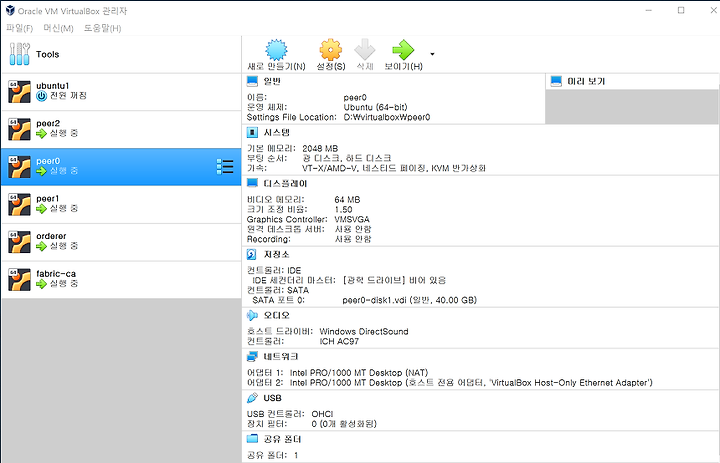Click the preview thumbnail area
This screenshot has height=463, width=720.
click(632, 107)
